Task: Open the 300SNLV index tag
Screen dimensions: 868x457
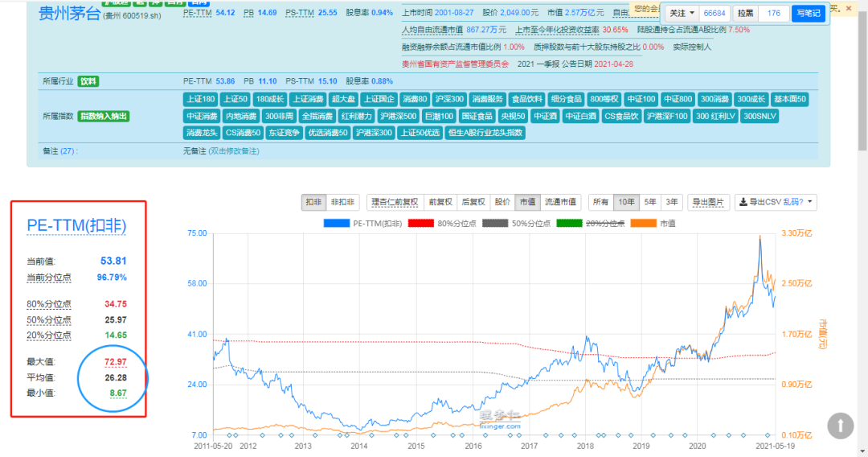Action: pyautogui.click(x=759, y=117)
